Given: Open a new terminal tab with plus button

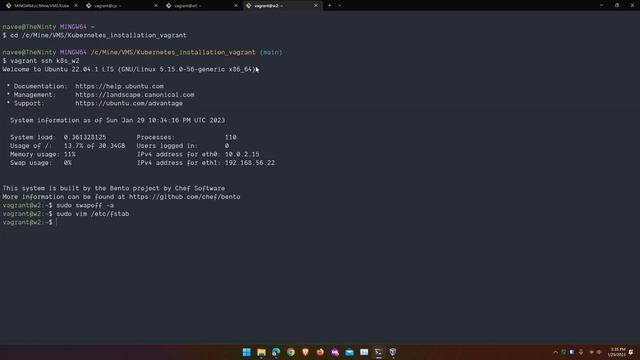Looking at the screenshot, I should pos(330,6).
